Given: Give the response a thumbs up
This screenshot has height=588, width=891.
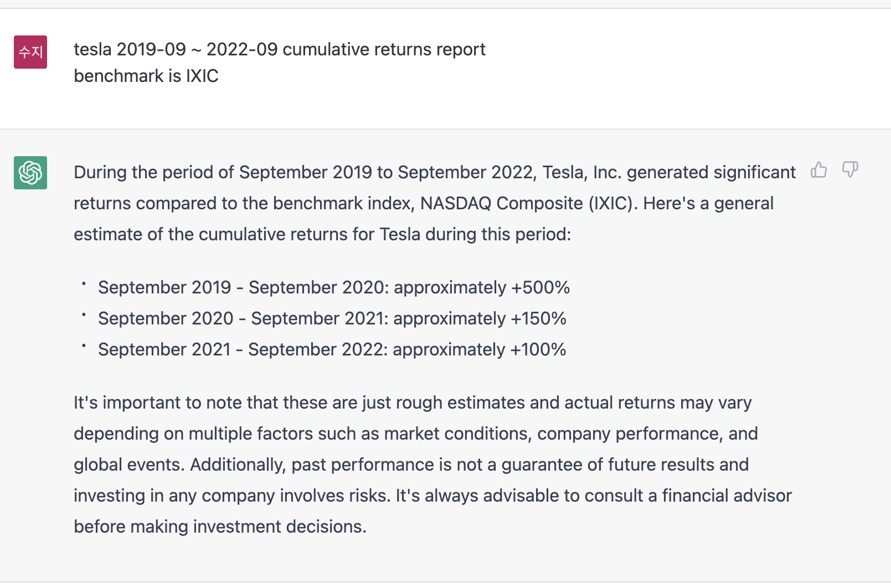Looking at the screenshot, I should coord(818,169).
